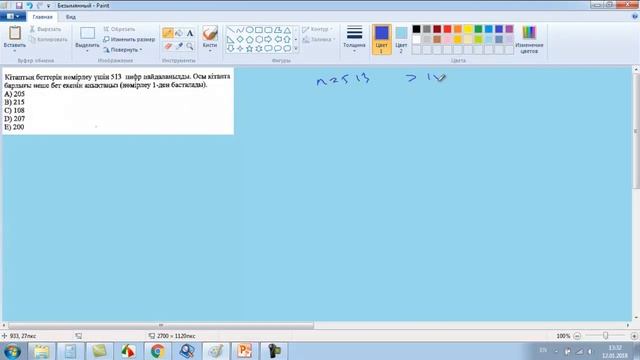Open Windows Explorer from the taskbar

pyautogui.click(x=41, y=351)
